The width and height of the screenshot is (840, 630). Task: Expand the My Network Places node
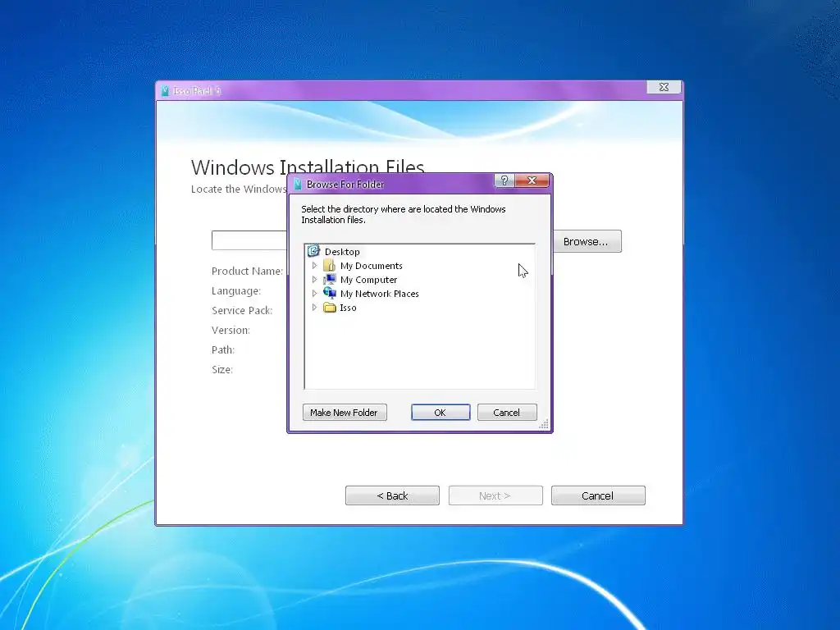click(x=314, y=293)
